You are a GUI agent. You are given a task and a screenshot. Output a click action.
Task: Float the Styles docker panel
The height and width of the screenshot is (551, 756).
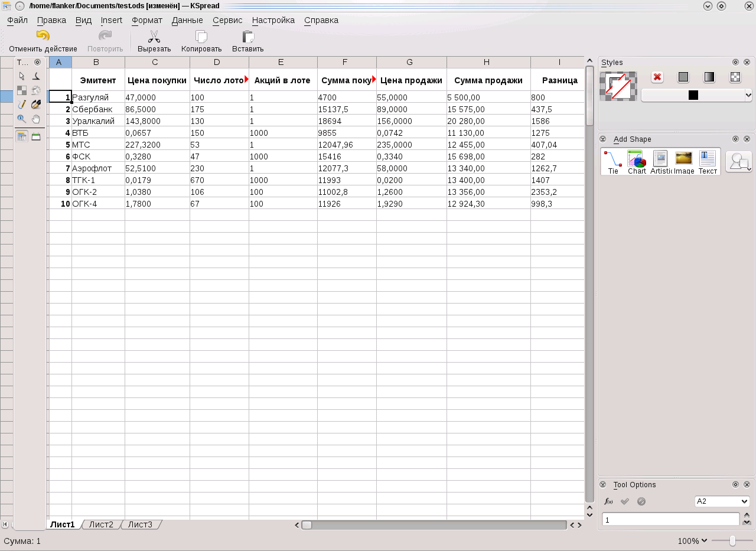click(735, 62)
